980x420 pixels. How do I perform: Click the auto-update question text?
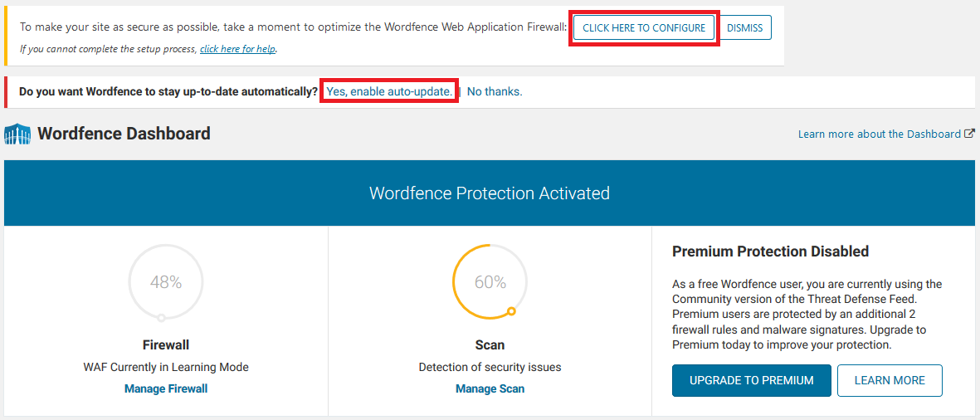pyautogui.click(x=168, y=91)
